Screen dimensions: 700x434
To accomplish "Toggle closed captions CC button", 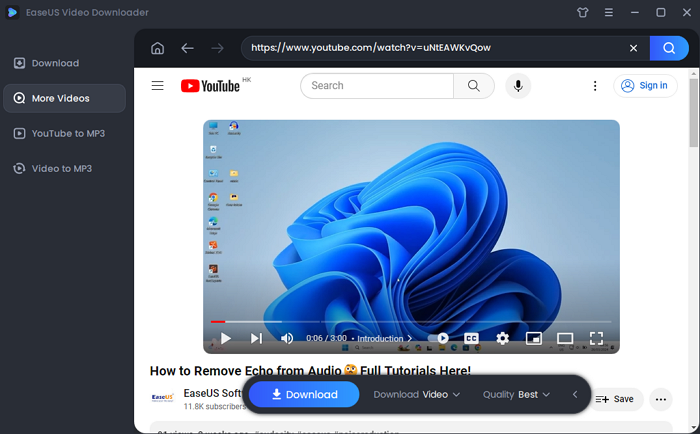I will tap(471, 338).
